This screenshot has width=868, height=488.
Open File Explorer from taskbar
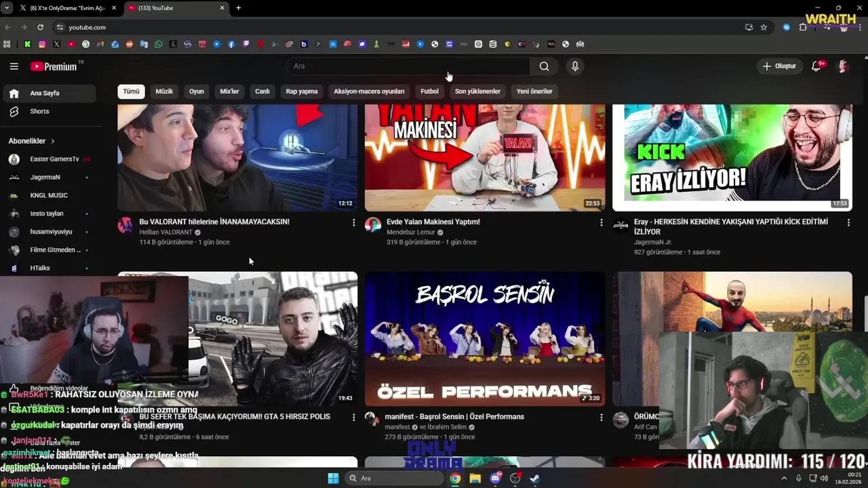pos(475,479)
